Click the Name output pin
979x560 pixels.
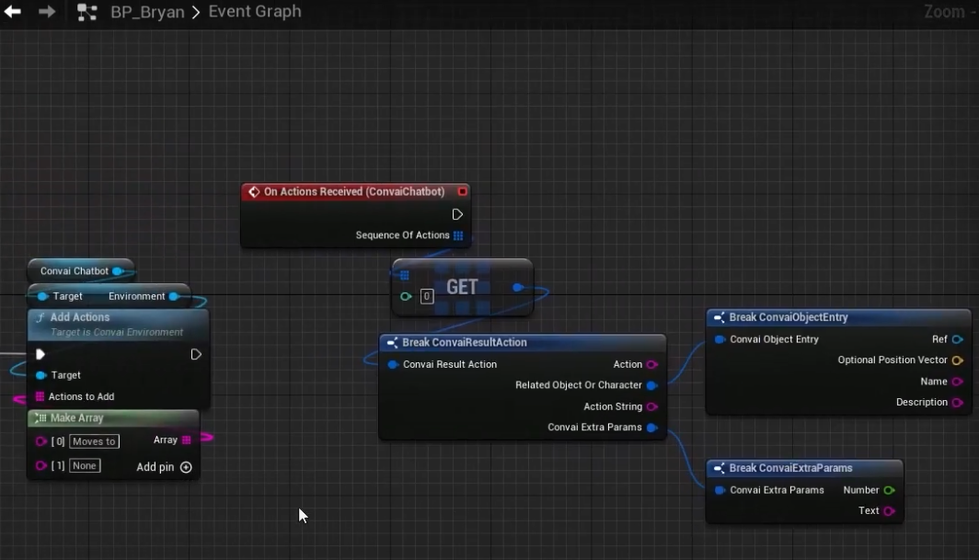click(x=957, y=382)
